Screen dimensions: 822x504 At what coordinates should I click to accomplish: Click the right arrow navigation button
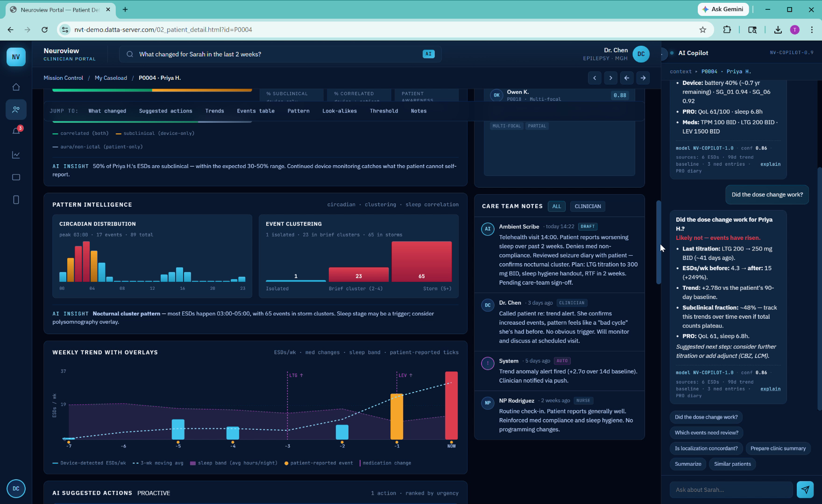coord(643,78)
